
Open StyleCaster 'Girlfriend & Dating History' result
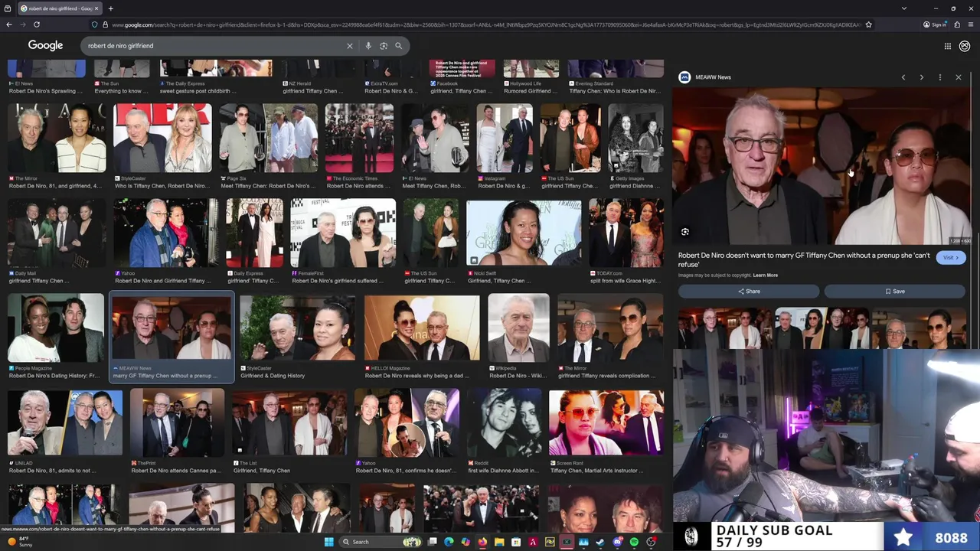click(x=298, y=336)
